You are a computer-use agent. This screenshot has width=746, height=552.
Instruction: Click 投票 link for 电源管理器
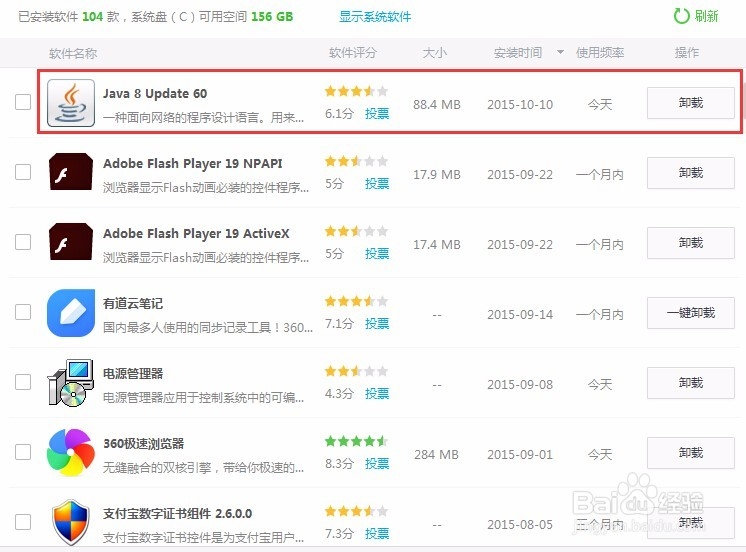tap(377, 394)
